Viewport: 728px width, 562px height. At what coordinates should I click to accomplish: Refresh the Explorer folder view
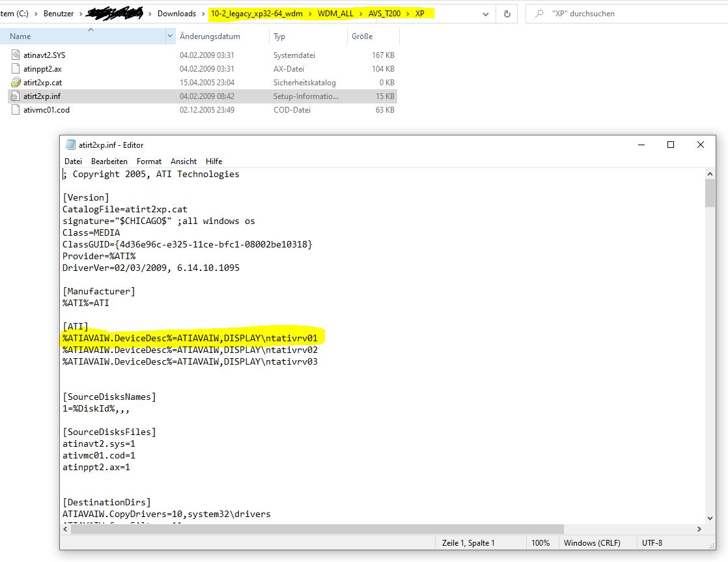507,14
